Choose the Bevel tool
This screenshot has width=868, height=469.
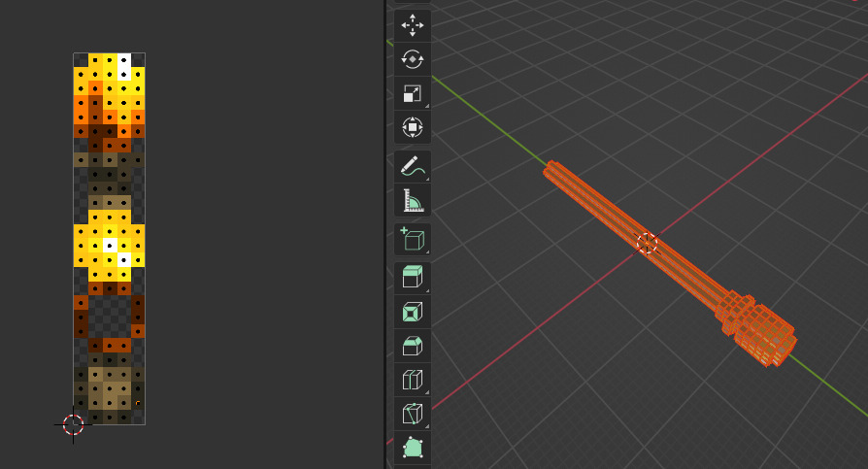(413, 346)
